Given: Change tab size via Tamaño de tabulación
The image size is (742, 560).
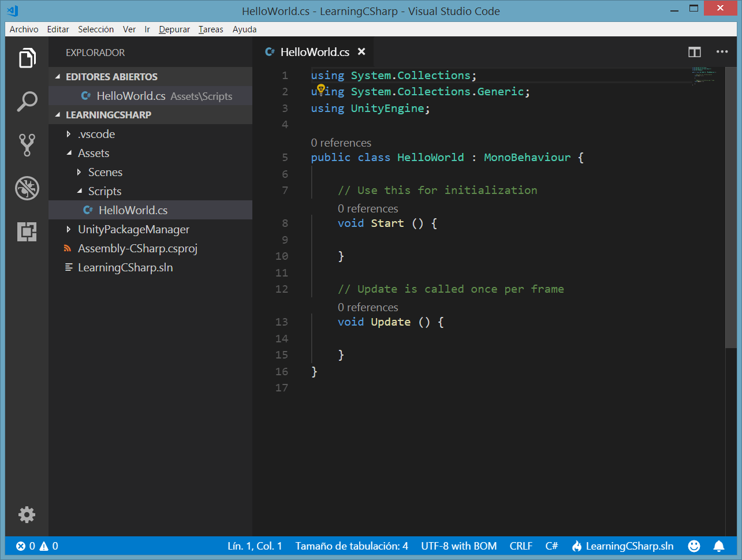Looking at the screenshot, I should pyautogui.click(x=352, y=546).
